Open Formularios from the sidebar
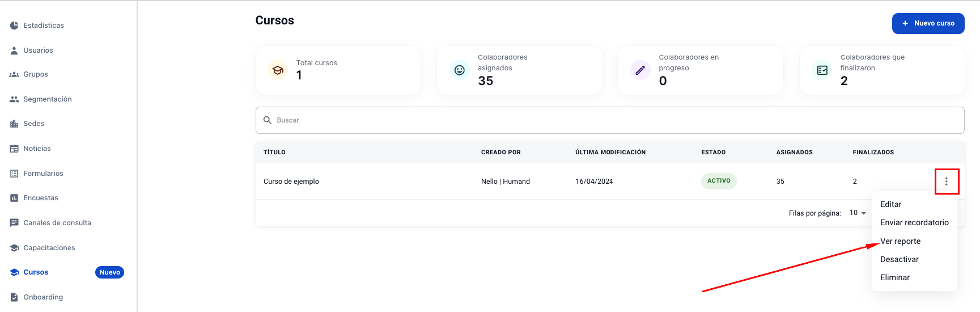The width and height of the screenshot is (980, 312). pyautogui.click(x=43, y=174)
